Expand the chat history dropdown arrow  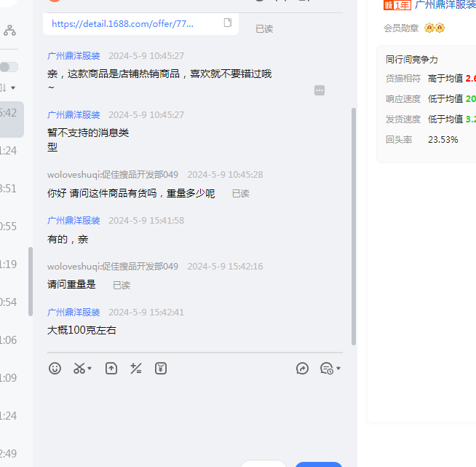pos(338,369)
